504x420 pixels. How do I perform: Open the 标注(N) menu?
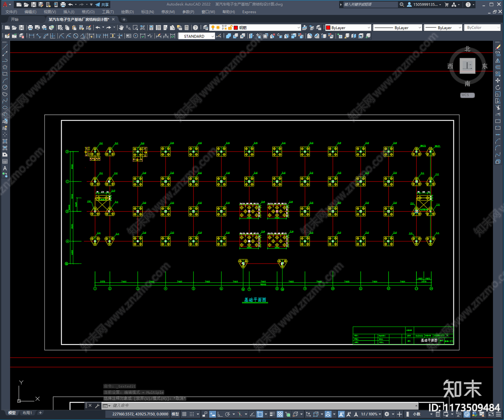click(x=147, y=12)
